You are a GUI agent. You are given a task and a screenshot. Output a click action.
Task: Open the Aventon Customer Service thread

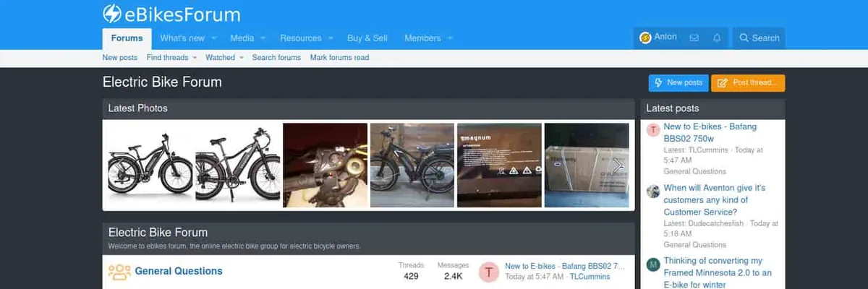(x=715, y=199)
